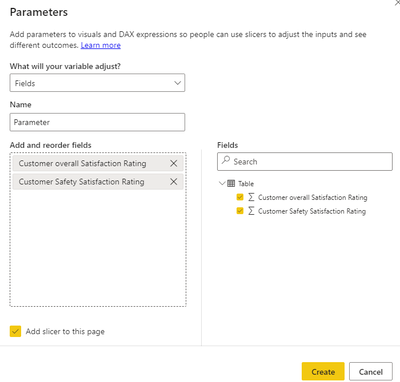Click Customer overall Satisfaction Rating label in Fields tree
400x382 pixels.
tap(313, 197)
